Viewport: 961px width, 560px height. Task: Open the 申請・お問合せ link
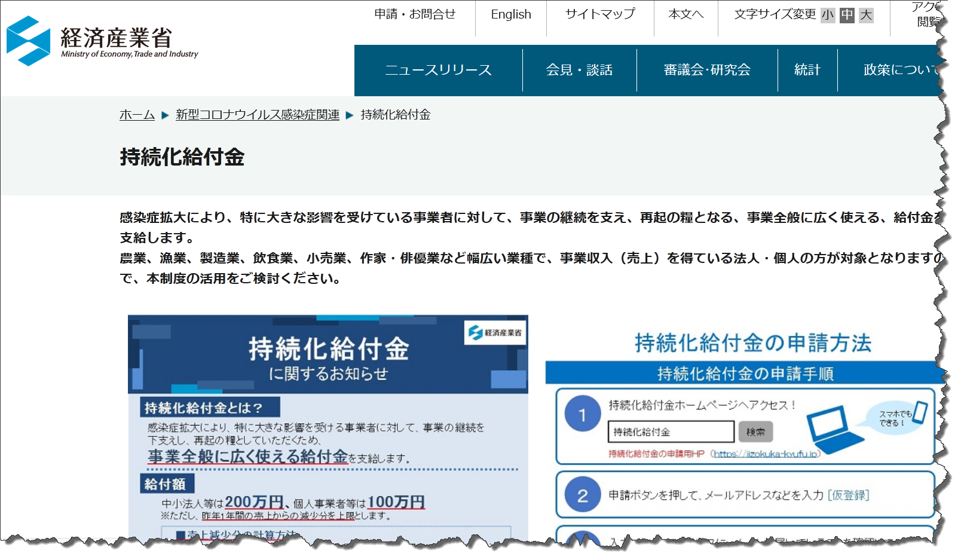coord(415,14)
